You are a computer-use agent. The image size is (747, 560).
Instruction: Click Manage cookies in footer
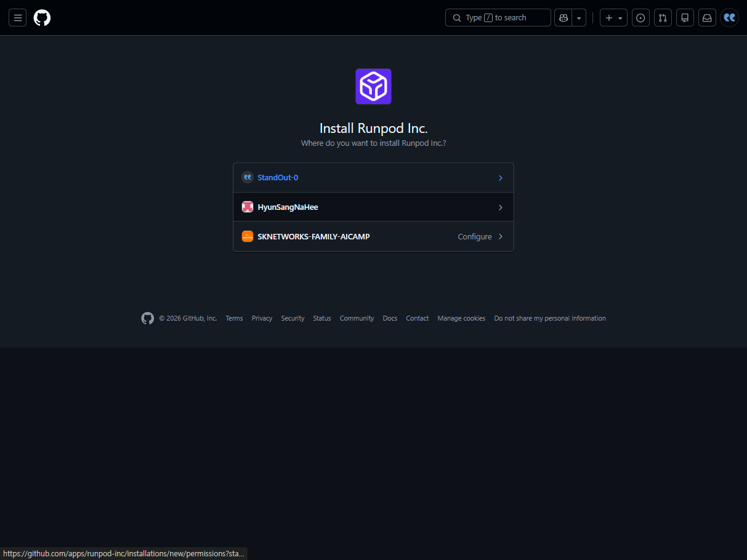click(461, 318)
